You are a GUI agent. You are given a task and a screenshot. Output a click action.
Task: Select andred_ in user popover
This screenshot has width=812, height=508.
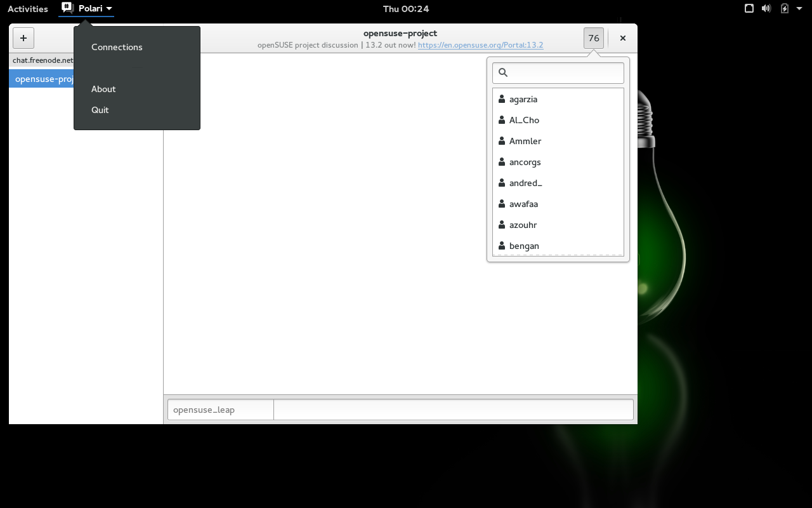(525, 183)
